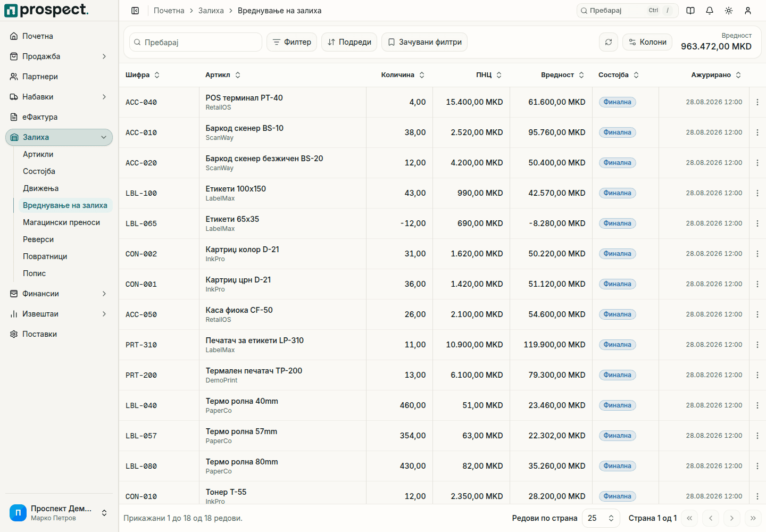
Task: Go to the last page arrow
Action: tap(753, 518)
